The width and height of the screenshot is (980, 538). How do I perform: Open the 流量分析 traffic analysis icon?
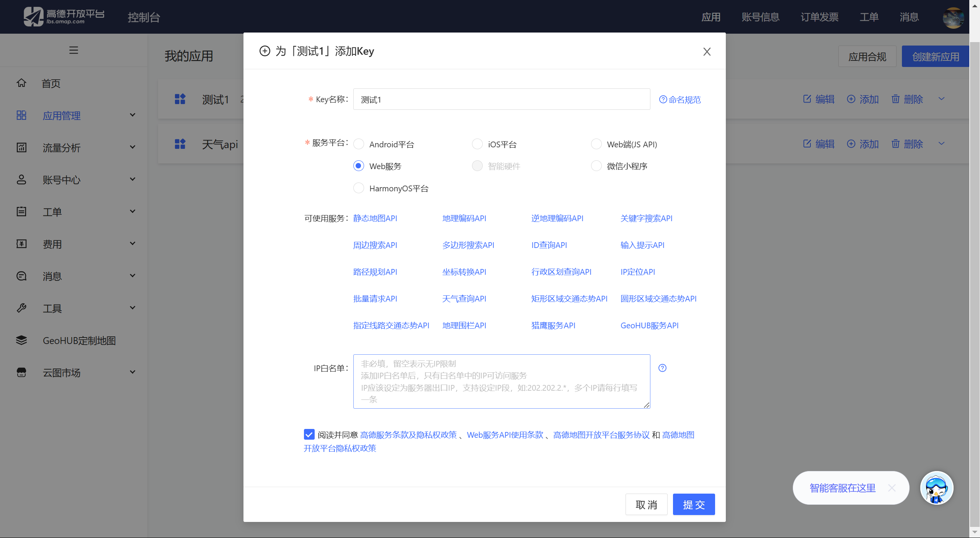coord(21,147)
